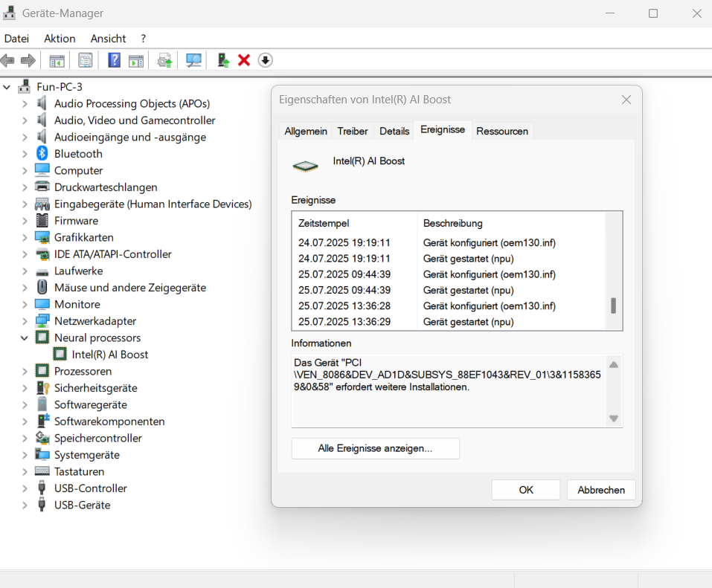Expand the Grafikkarten category
This screenshot has height=588, width=712.
click(x=25, y=238)
